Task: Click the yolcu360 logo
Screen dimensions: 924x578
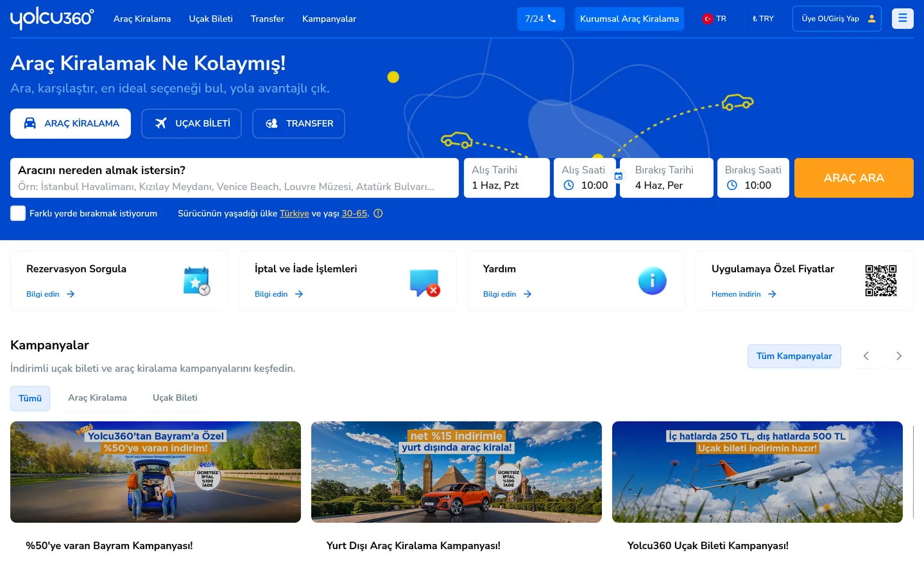Action: (x=52, y=19)
